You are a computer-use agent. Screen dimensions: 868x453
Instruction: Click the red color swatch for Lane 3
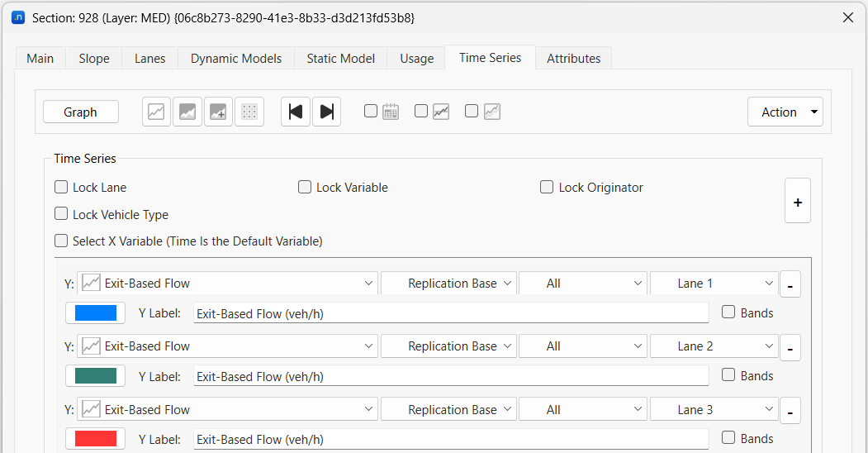(x=95, y=439)
